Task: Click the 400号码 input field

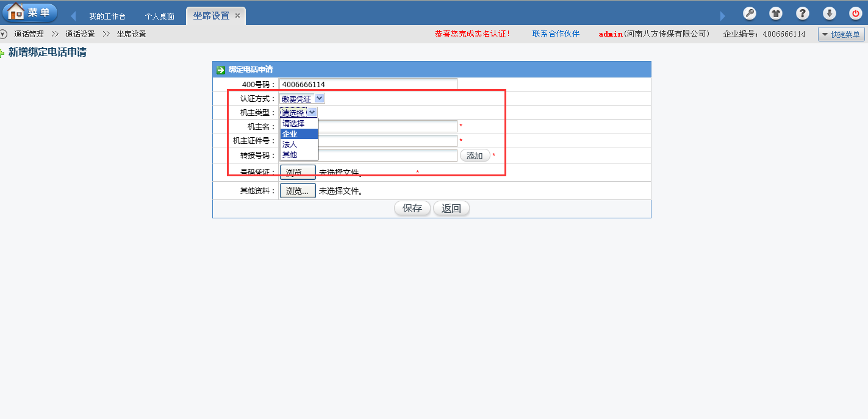Action: point(368,84)
